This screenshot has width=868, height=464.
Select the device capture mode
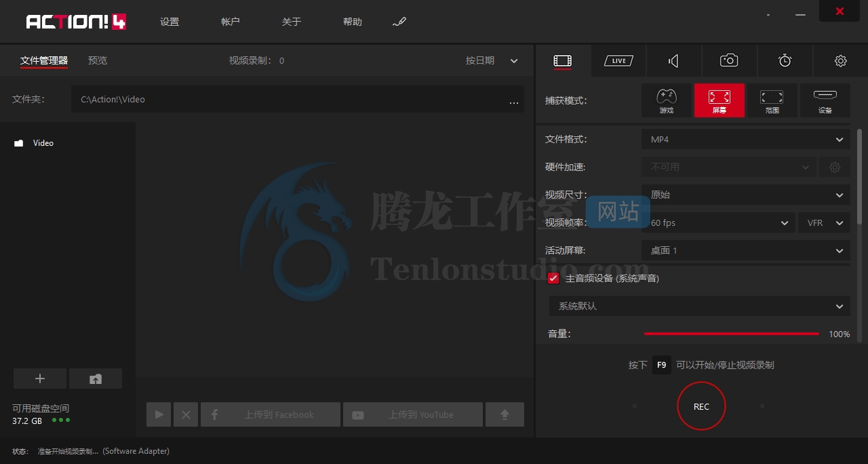825,100
